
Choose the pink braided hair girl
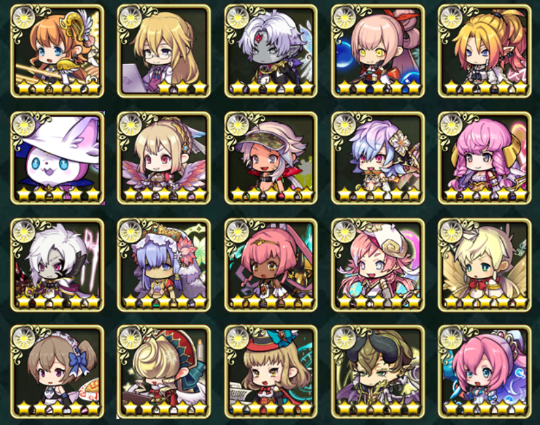click(485, 158)
